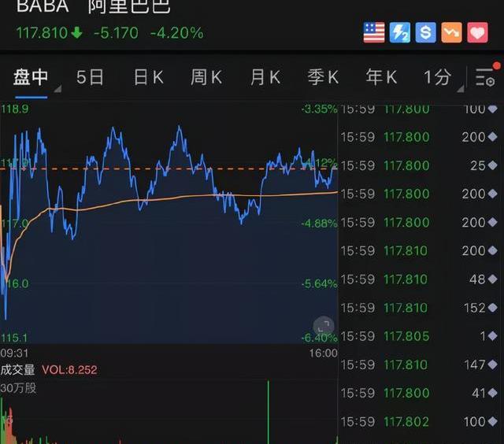Open chart settings list icon
The image size is (504, 444).
tap(486, 76)
